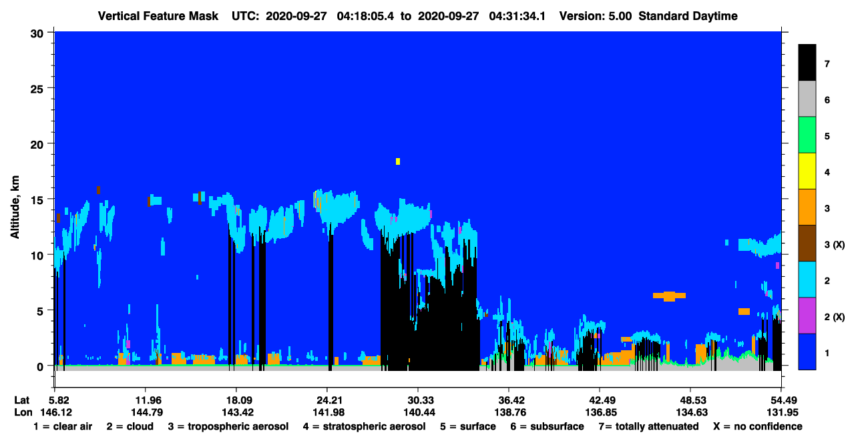
Task: Click 'Version: 5.00' text
Action: tap(596, 16)
